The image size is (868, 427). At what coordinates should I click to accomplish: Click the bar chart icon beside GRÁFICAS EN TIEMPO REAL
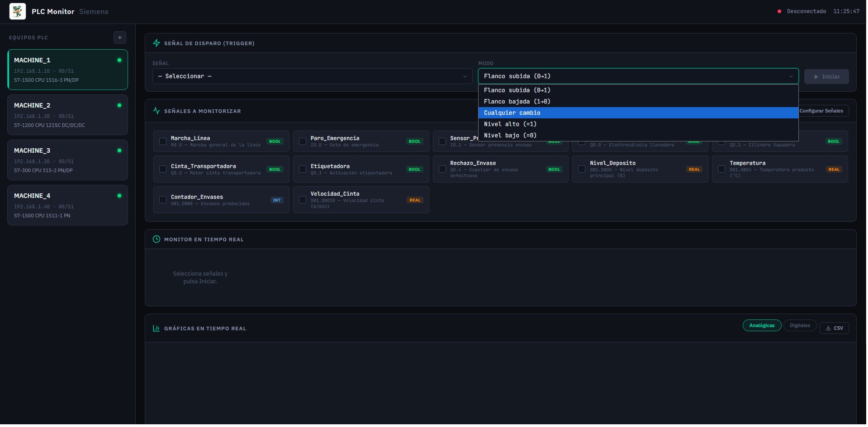click(156, 328)
